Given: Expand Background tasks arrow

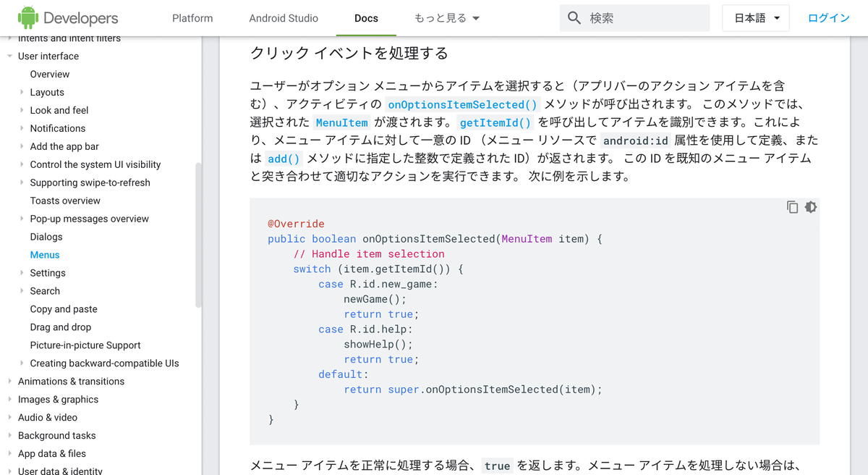Looking at the screenshot, I should (x=9, y=436).
